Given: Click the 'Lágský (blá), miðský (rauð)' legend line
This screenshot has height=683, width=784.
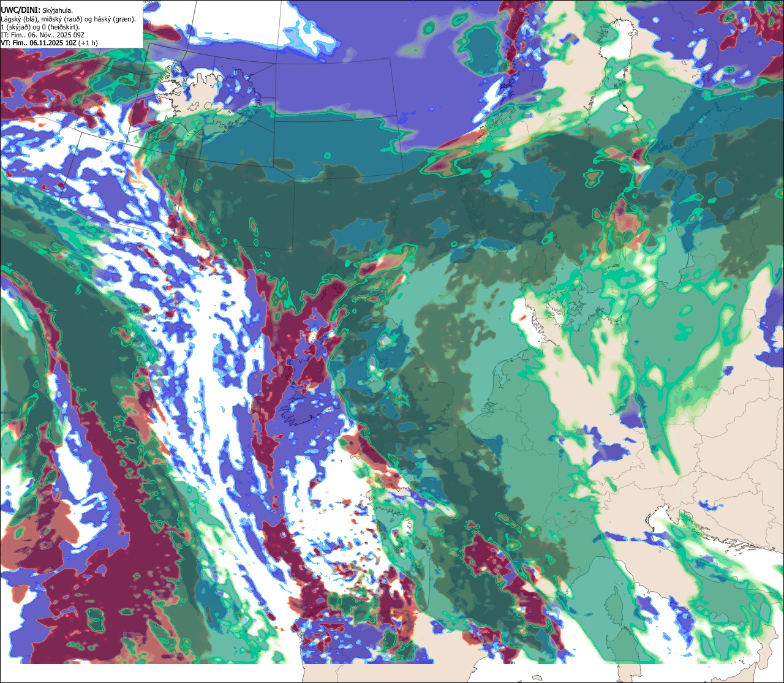Looking at the screenshot, I should (69, 19).
